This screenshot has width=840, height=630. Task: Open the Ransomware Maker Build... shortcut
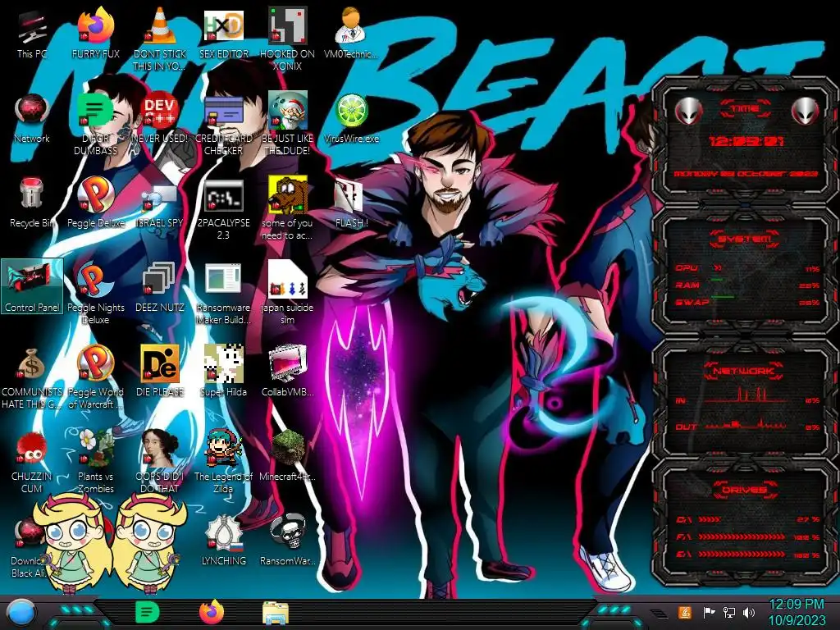pyautogui.click(x=224, y=294)
